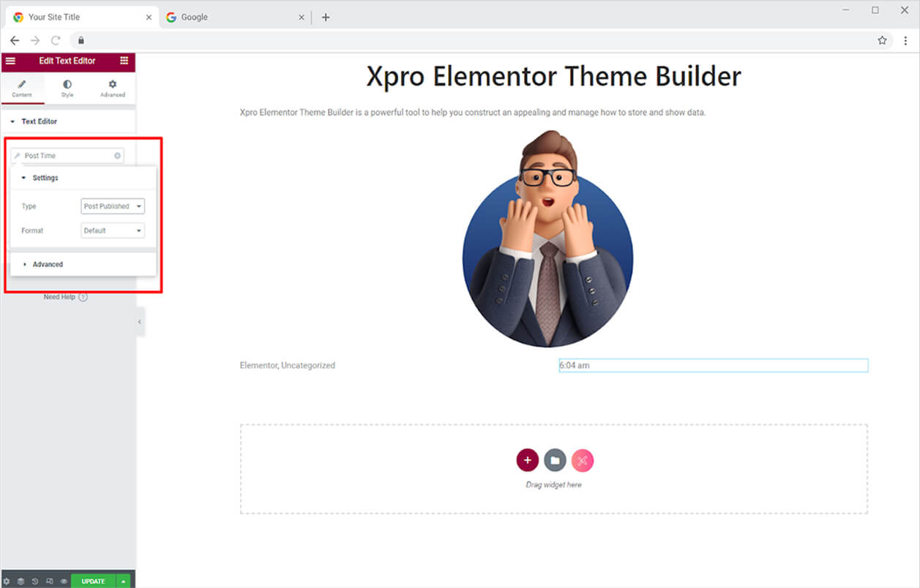The height and width of the screenshot is (588, 920).
Task: Click the browser address bar
Action: click(x=481, y=40)
